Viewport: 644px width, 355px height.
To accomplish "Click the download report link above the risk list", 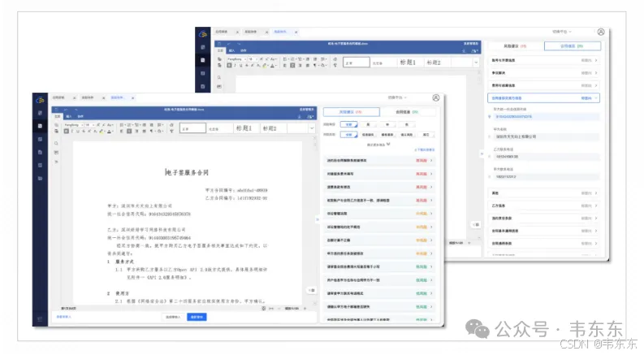I will tap(424, 150).
